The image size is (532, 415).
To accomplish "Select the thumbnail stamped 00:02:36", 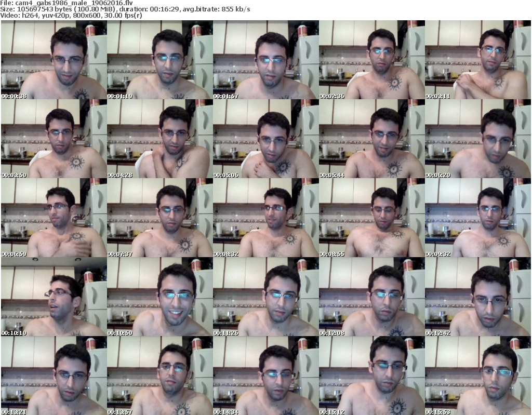I will (371, 60).
